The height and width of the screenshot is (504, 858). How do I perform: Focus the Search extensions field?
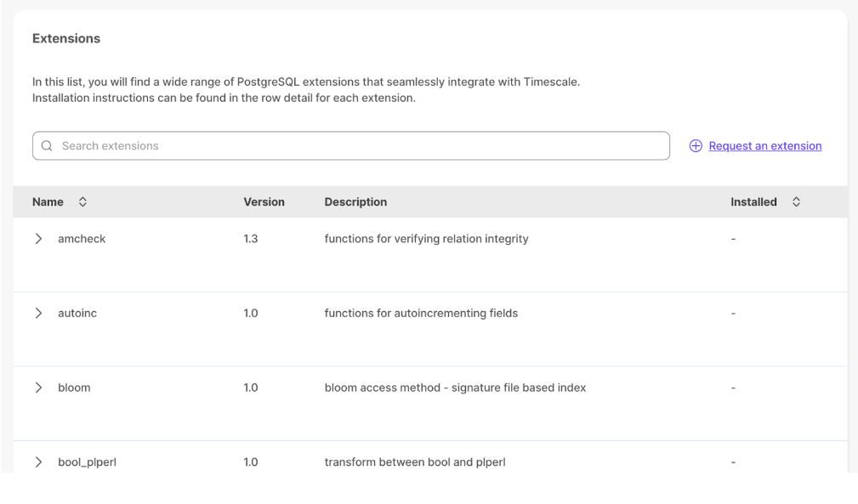click(x=357, y=146)
